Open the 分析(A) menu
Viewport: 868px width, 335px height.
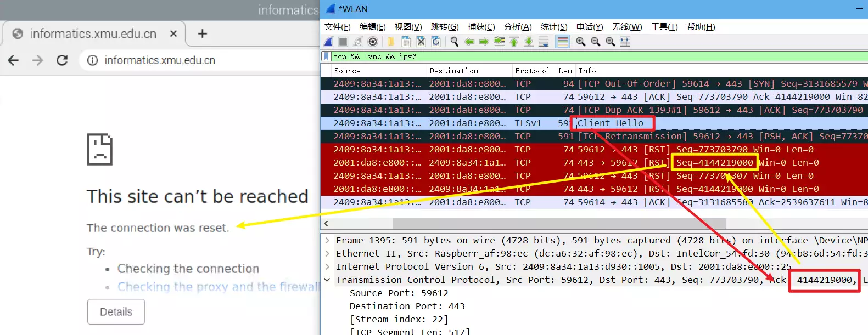[x=517, y=27]
